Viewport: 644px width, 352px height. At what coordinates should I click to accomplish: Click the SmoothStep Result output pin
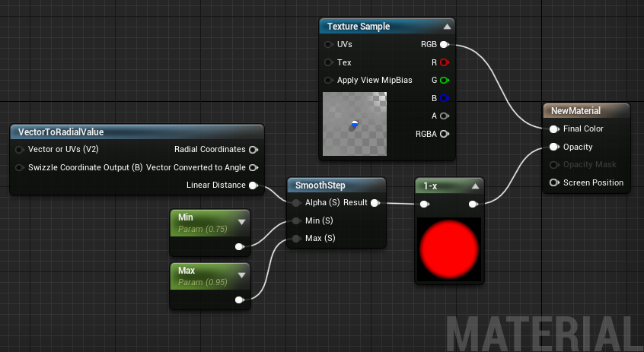pyautogui.click(x=375, y=203)
